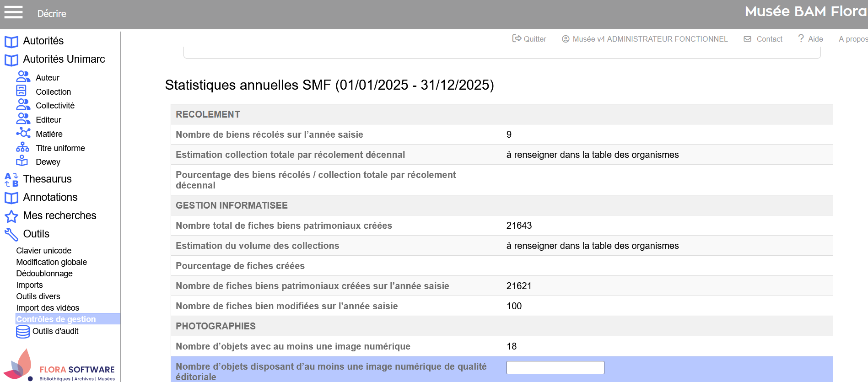The image size is (868, 382).
Task: Open the hamburger menu icon
Action: click(13, 12)
